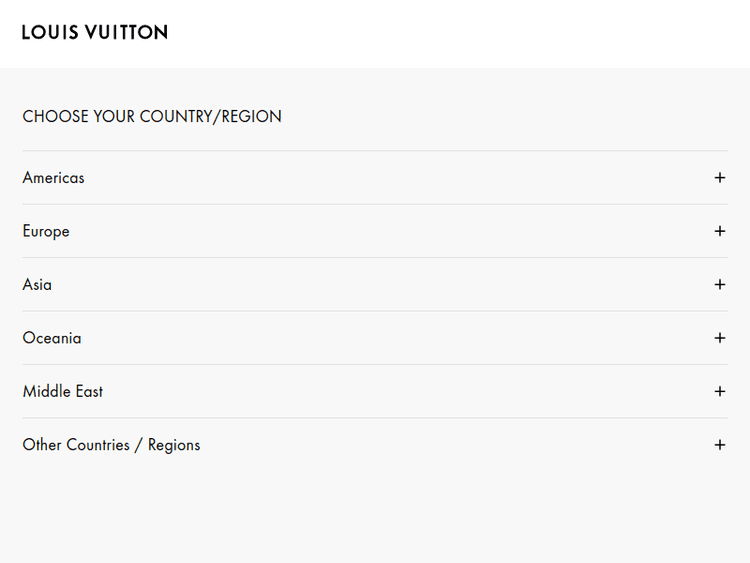Click the Europe text label
Screen dimensions: 750x563
(x=46, y=231)
